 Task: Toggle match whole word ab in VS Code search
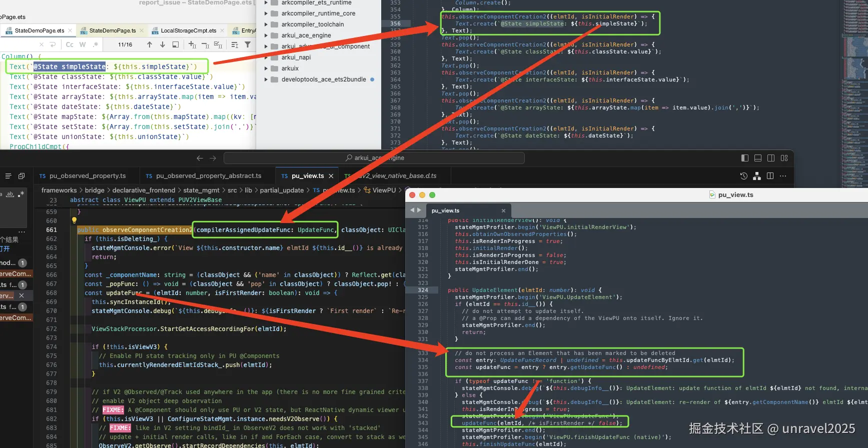coord(10,194)
